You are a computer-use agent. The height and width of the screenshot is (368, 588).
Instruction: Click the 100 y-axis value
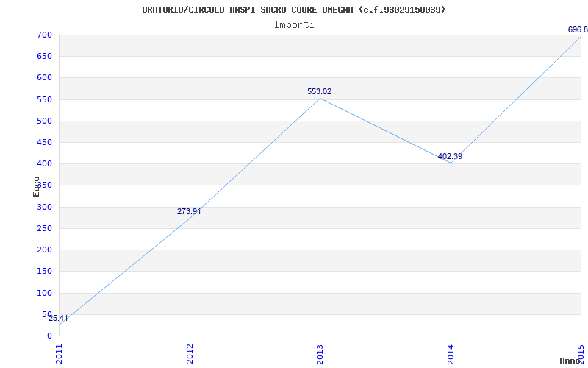44,293
